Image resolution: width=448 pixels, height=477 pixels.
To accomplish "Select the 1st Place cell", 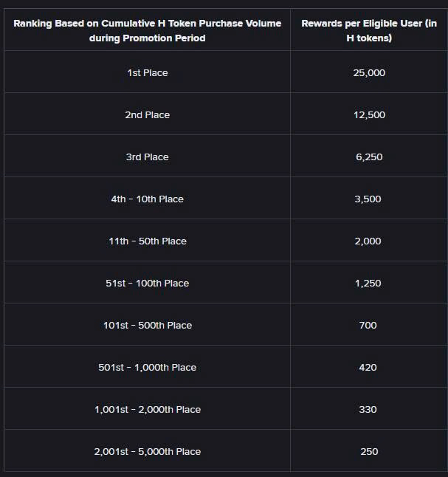I will tap(147, 73).
